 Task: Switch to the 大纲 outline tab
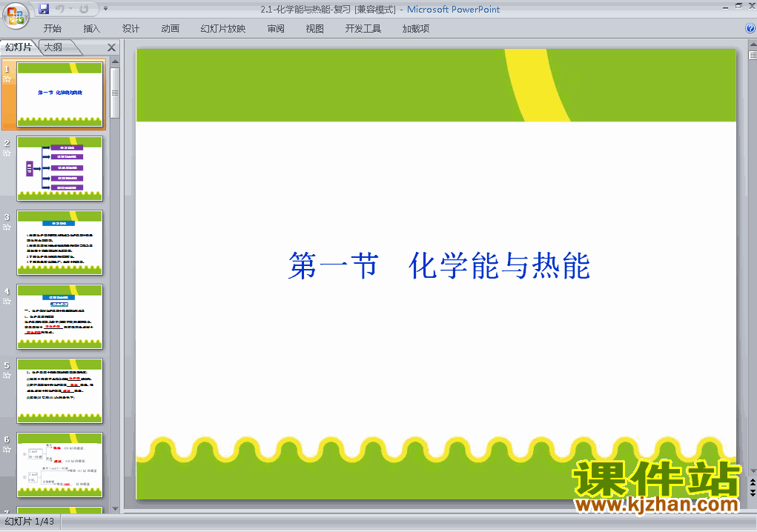point(53,47)
